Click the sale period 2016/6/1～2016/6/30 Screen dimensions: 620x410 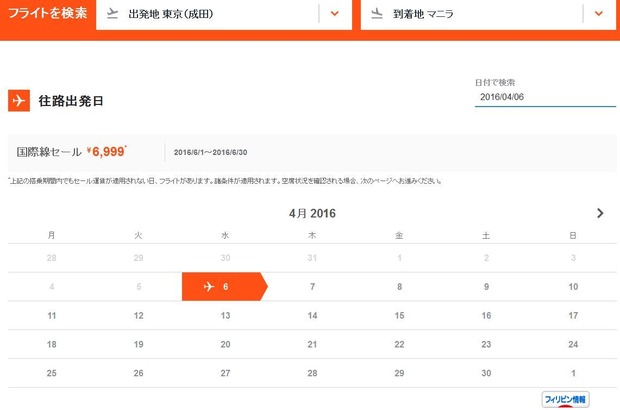pyautogui.click(x=210, y=153)
